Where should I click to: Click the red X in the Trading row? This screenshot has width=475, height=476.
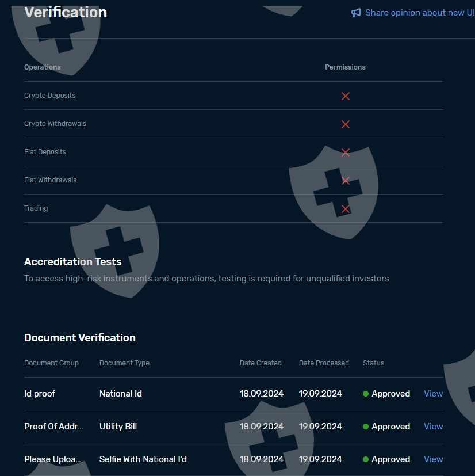(x=346, y=209)
